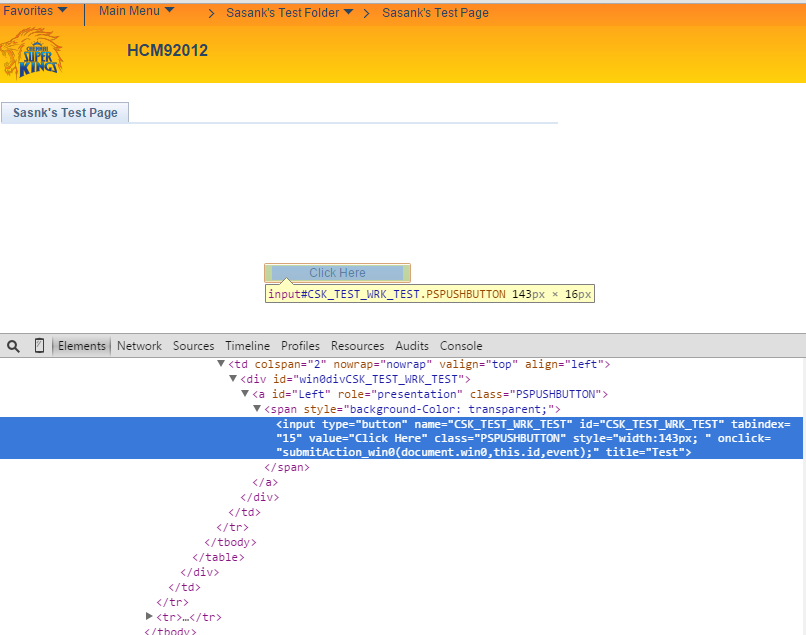
Task: Collapse the td colspan="2" node
Action: click(x=221, y=364)
